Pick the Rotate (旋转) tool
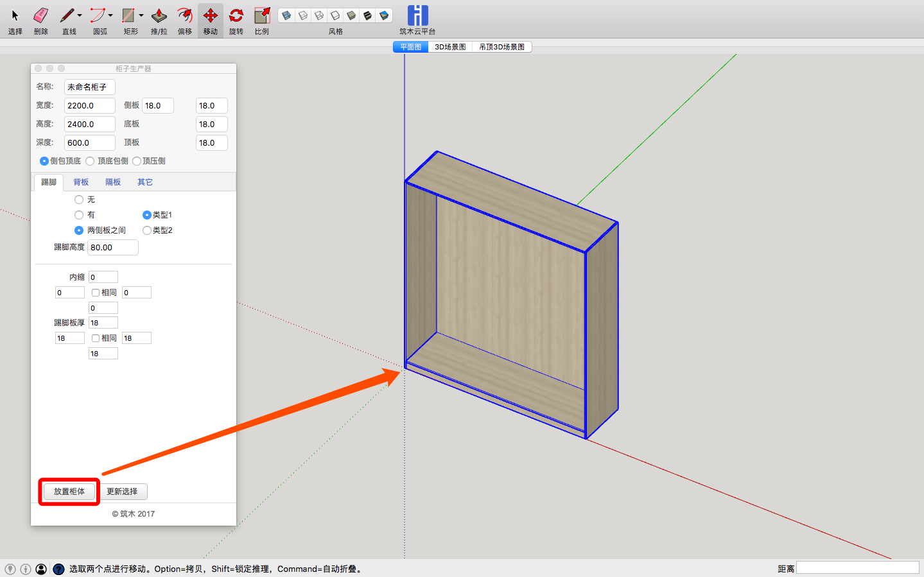This screenshot has width=924, height=577. point(236,16)
